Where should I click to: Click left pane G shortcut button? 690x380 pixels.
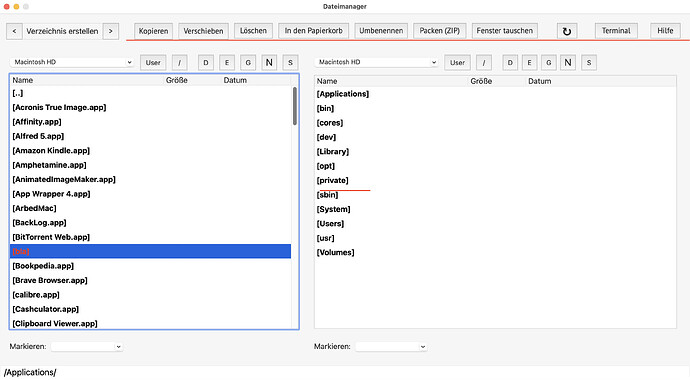click(x=248, y=62)
